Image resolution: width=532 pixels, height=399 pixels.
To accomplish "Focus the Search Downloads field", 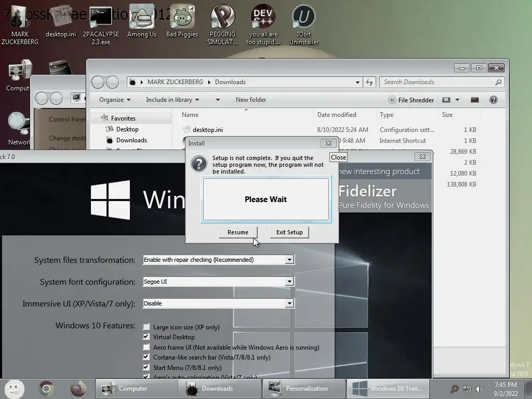I will [x=442, y=82].
